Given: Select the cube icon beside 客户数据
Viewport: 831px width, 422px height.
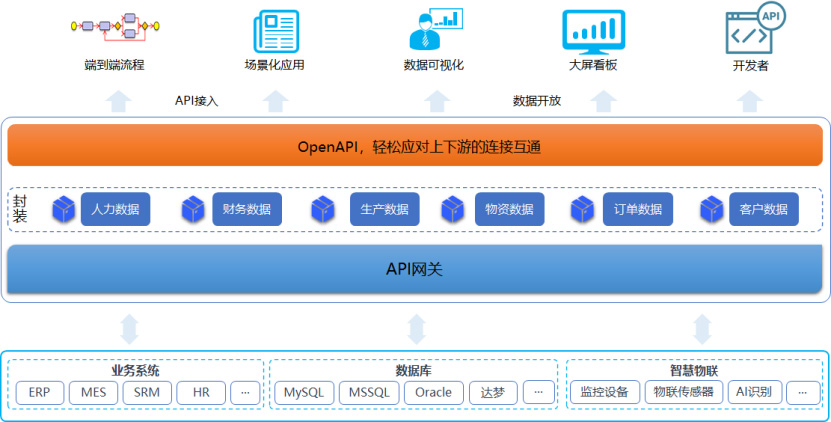Looking at the screenshot, I should tap(712, 209).
